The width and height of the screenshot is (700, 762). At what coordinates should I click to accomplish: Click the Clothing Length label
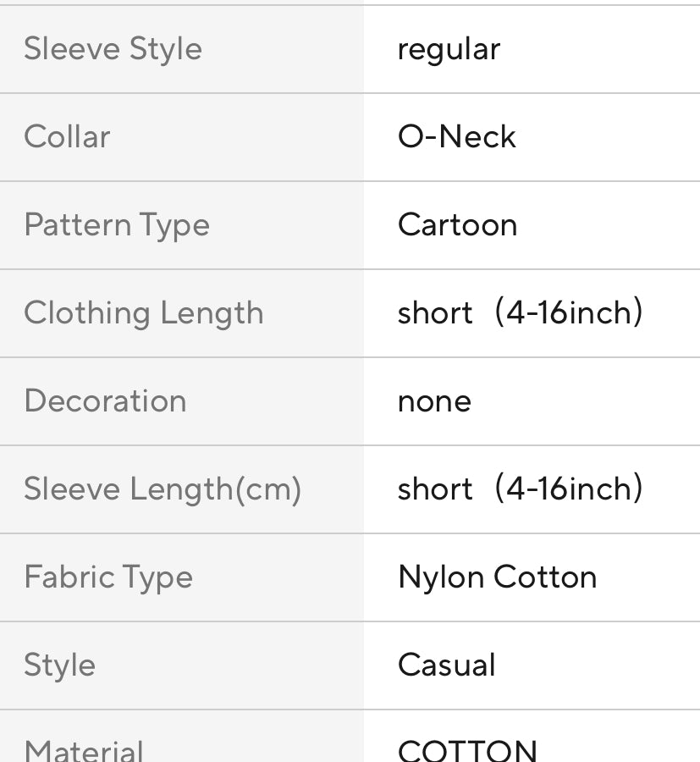(x=144, y=313)
